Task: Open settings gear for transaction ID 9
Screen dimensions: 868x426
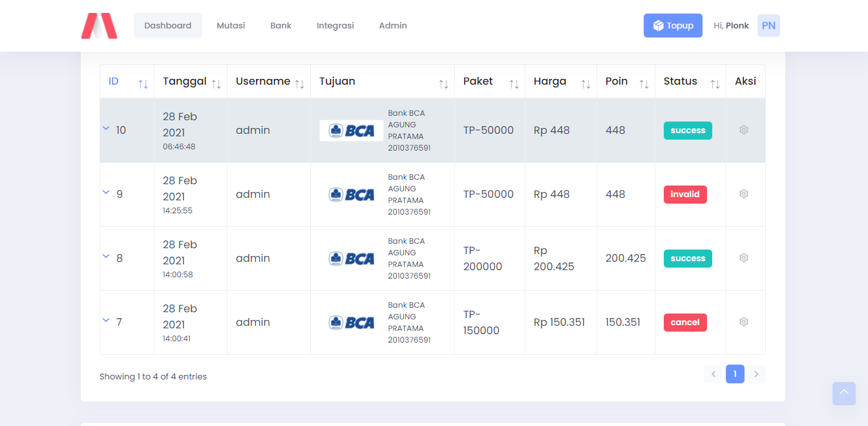Action: [744, 194]
